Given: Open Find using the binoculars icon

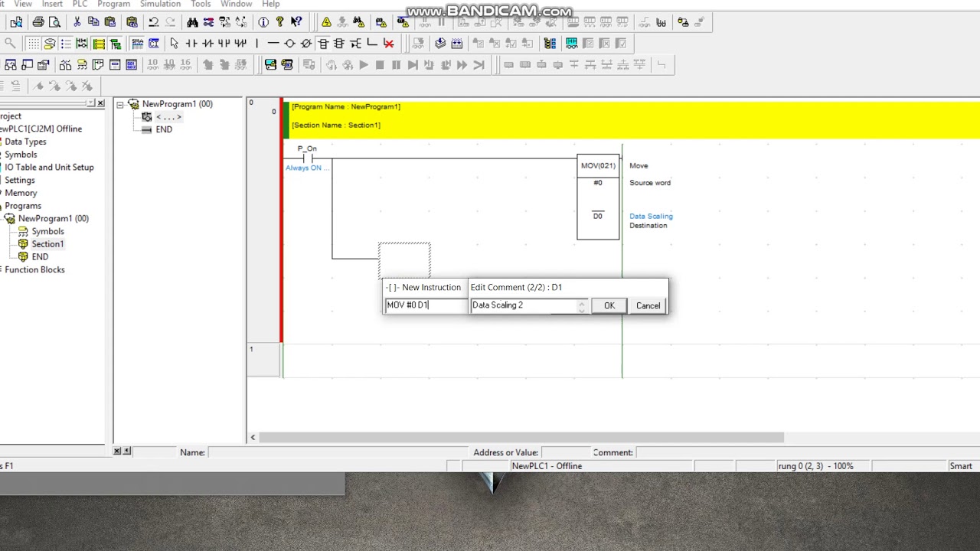Looking at the screenshot, I should [x=192, y=22].
